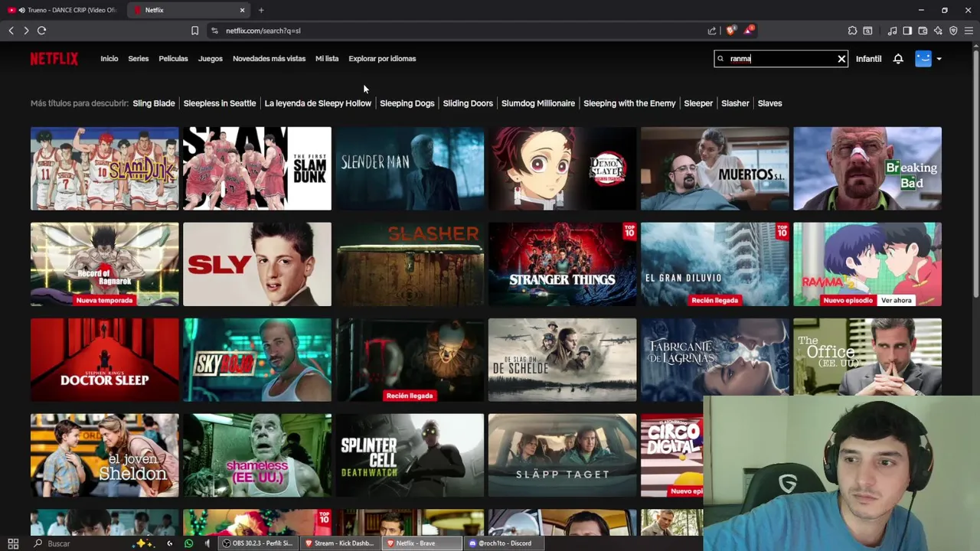Open the Brave VPN shield icon

tap(953, 31)
